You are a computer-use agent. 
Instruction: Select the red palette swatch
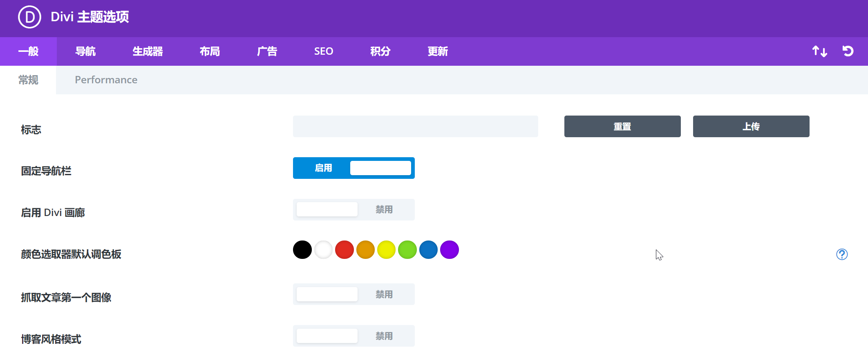click(345, 250)
